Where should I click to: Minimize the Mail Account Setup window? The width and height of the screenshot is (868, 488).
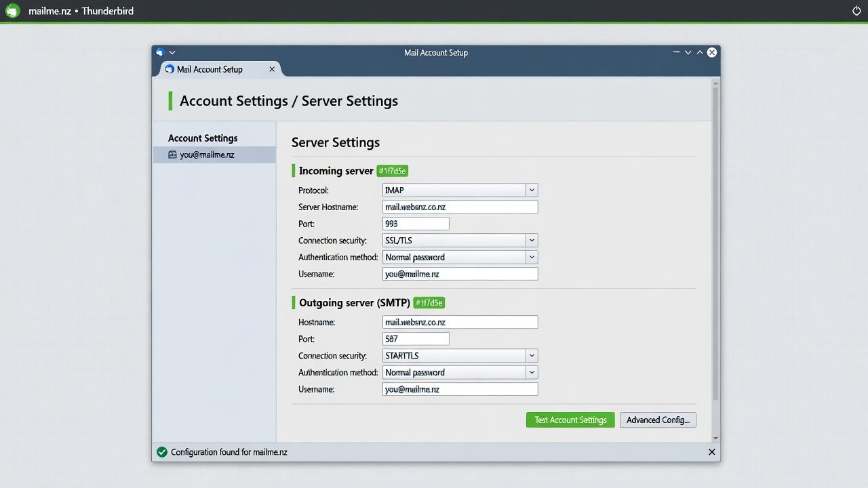[676, 52]
